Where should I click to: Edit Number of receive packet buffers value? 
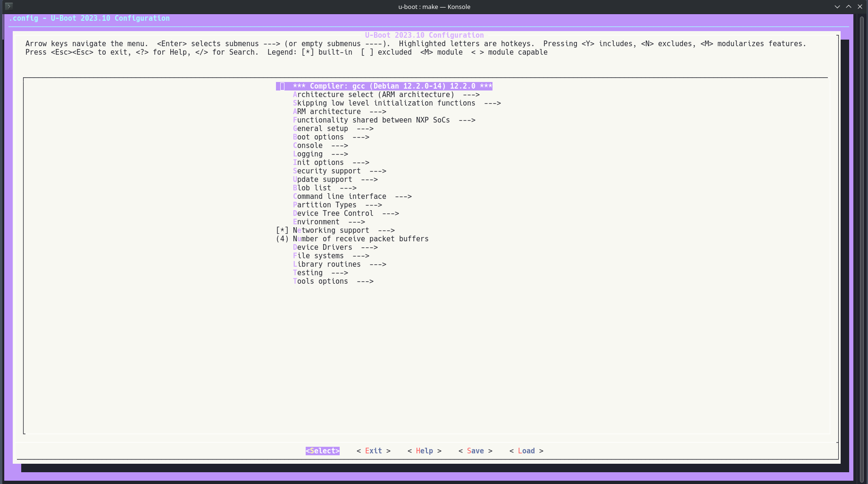click(x=352, y=239)
